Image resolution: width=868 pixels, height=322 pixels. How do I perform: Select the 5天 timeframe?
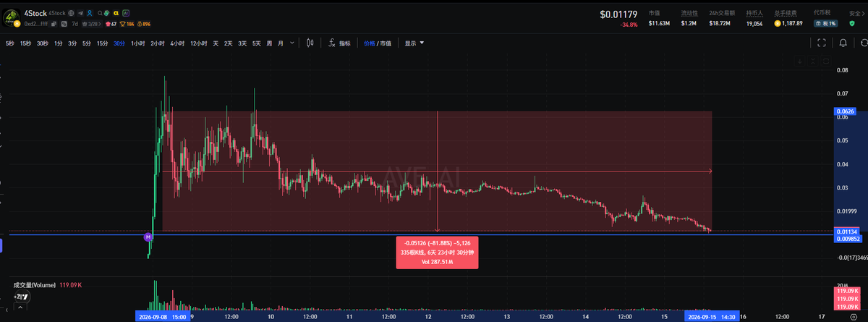(257, 43)
